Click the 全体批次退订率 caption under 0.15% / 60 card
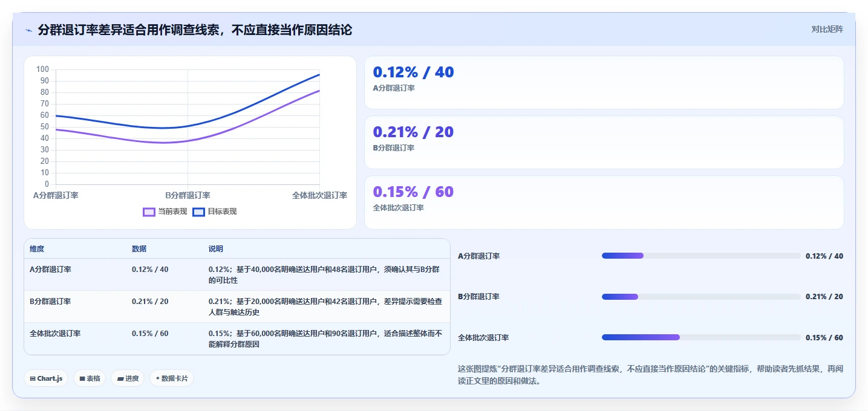This screenshot has width=868, height=411. 399,208
